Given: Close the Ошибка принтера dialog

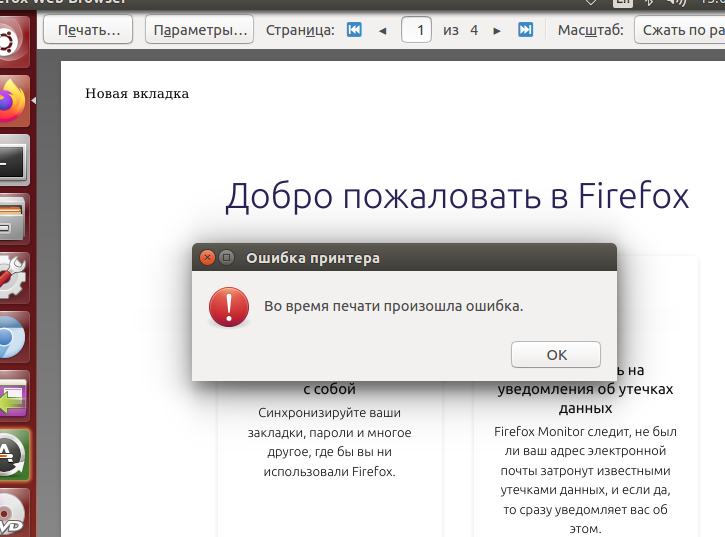Looking at the screenshot, I should 207,257.
